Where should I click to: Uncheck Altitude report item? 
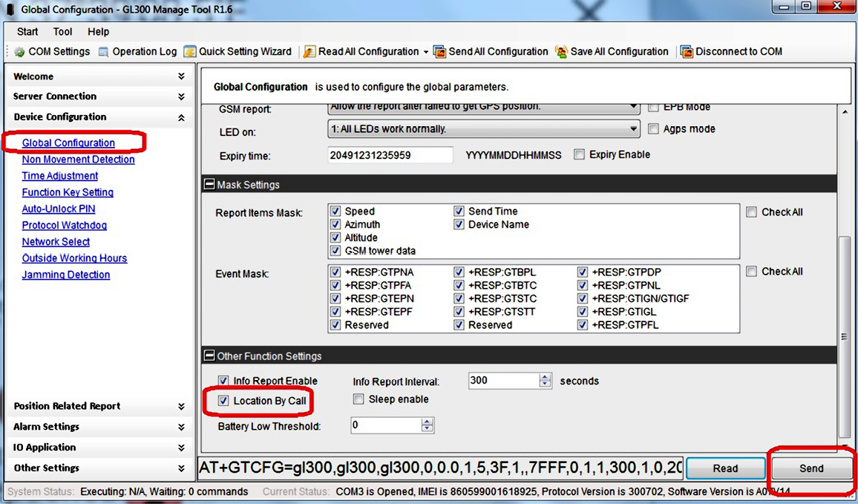[x=335, y=238]
